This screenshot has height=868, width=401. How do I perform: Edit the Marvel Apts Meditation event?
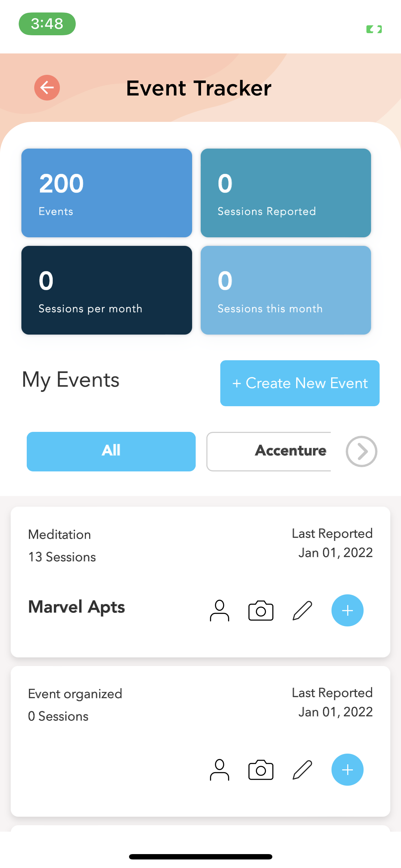point(302,611)
